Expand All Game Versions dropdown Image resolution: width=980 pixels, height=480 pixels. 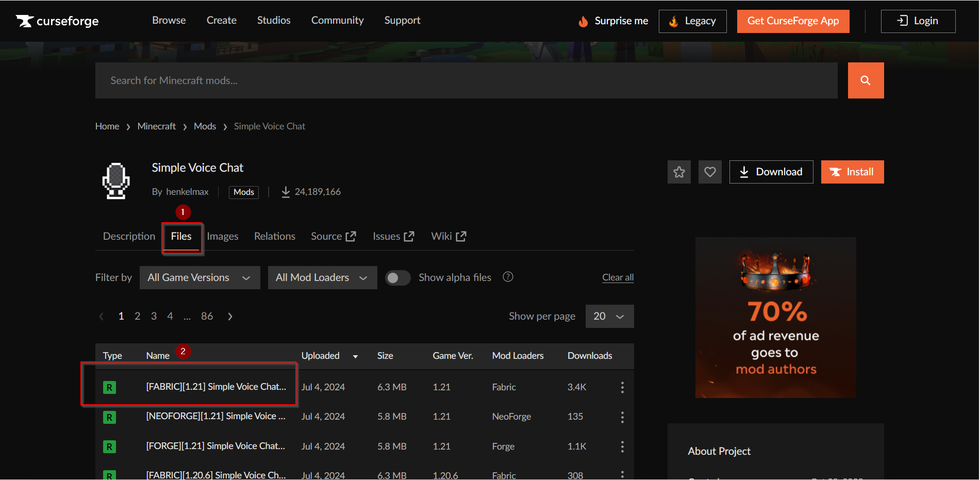[200, 277]
